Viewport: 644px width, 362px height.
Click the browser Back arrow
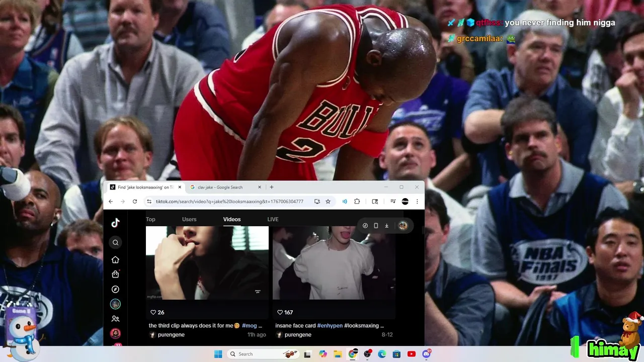[x=111, y=201]
